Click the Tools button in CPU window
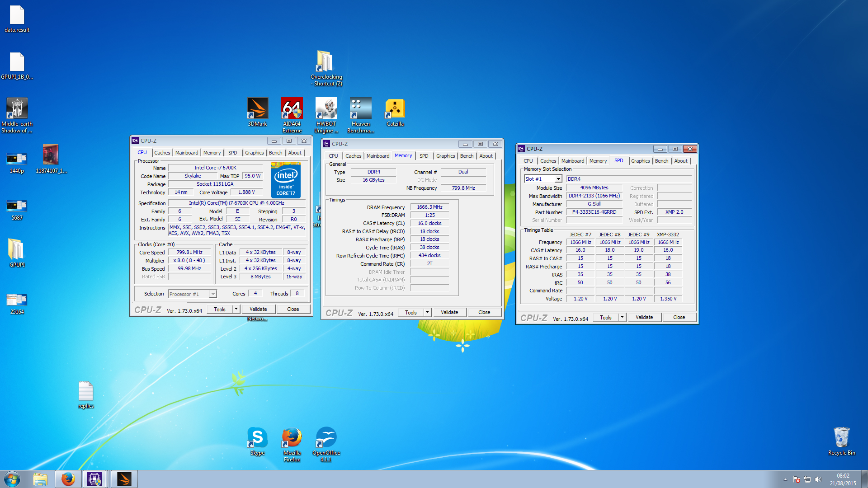868x488 pixels. 220,309
